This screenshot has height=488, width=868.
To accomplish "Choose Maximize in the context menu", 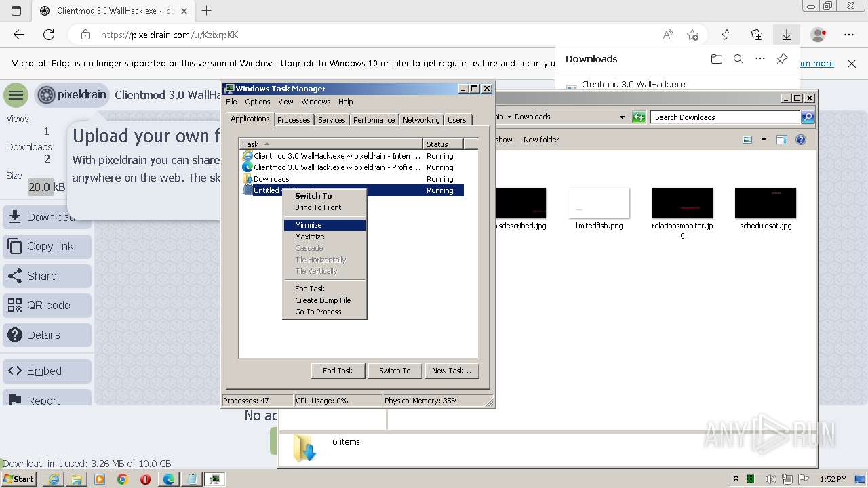I will click(325, 237).
